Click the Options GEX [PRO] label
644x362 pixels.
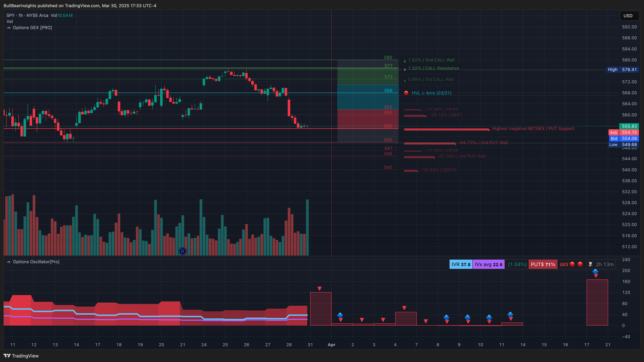32,28
